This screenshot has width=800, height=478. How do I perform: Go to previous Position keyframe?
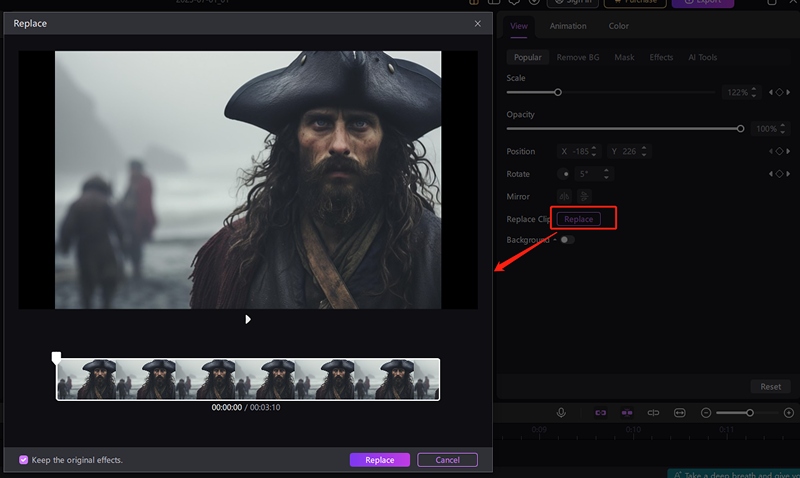coord(770,152)
